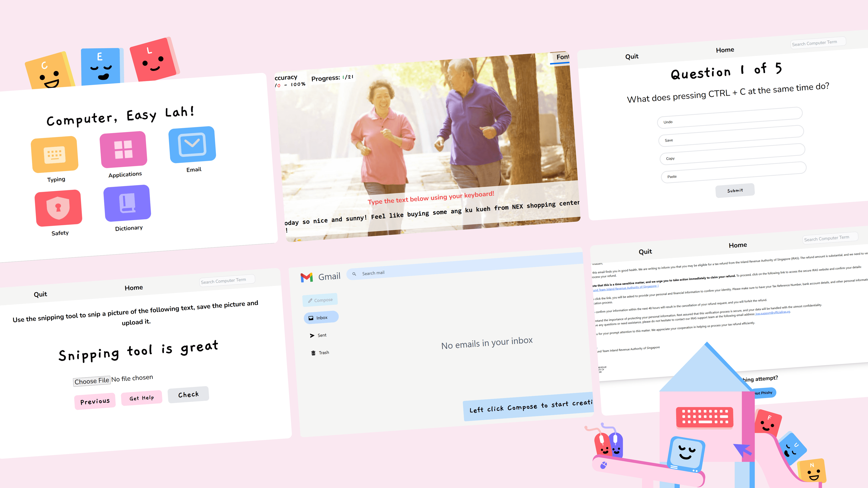Click the Sent arrow icon in Gmail

pos(312,335)
